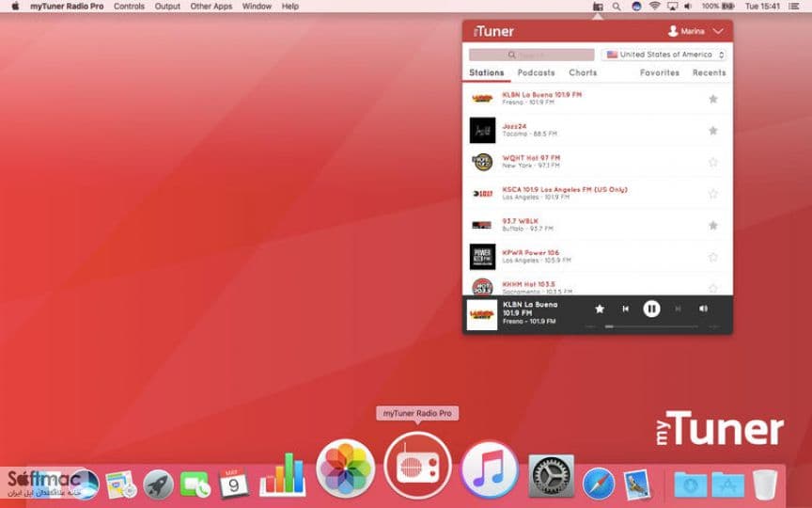Click the player speaker volume icon
The width and height of the screenshot is (812, 508).
coord(703,309)
